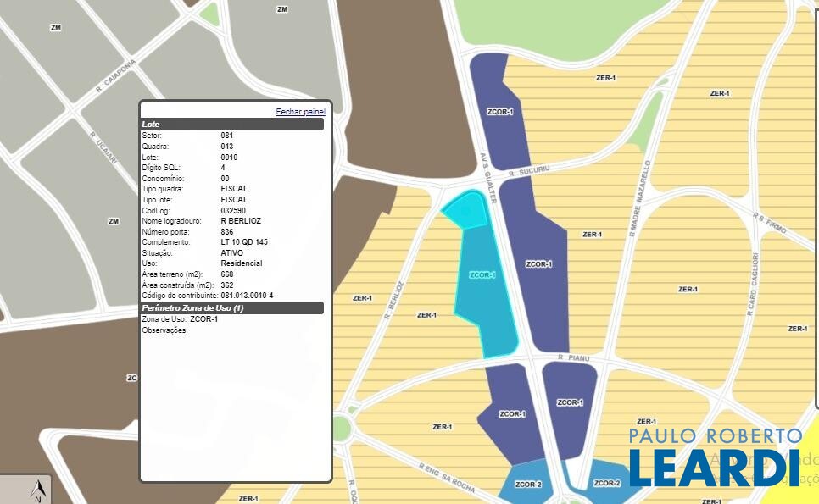Click the contributor code 081.013.0010-4
This screenshot has height=504, width=819.
247,296
